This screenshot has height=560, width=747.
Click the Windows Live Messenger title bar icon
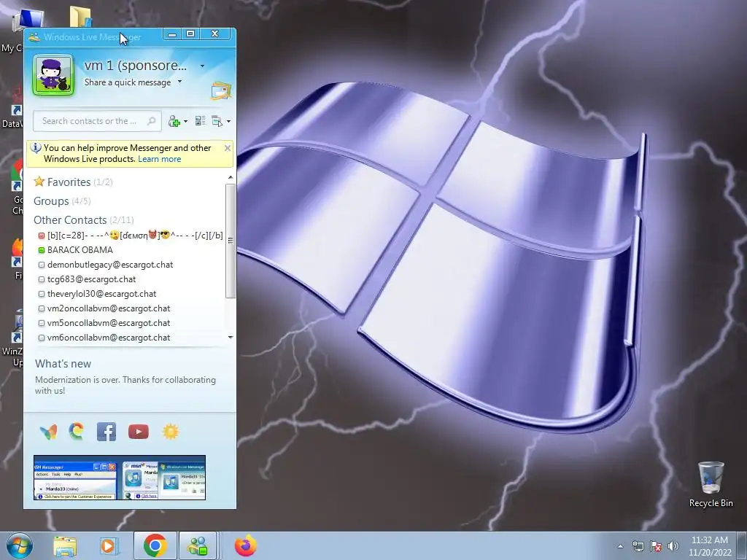pos(34,37)
